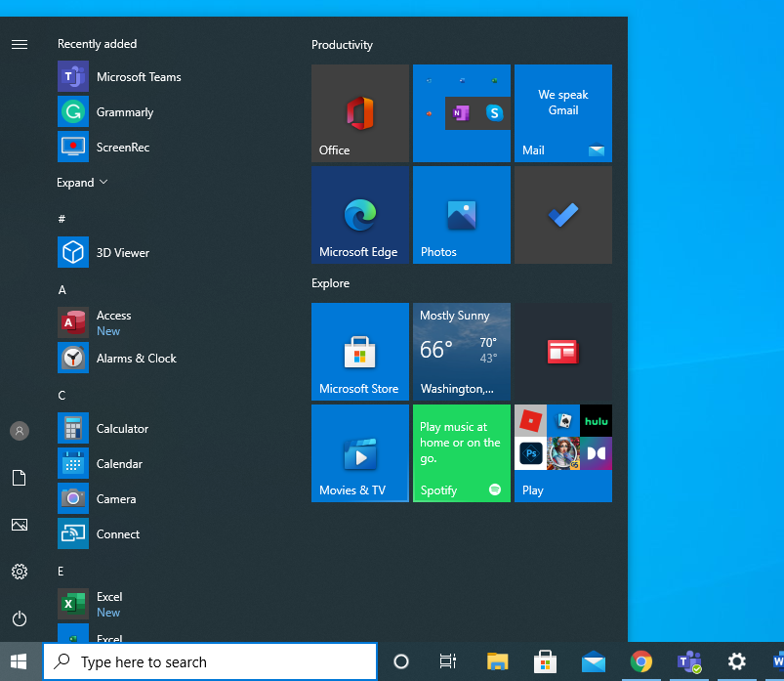Viewport: 784px width, 681px height.
Task: Click the E letter header in the app list
Action: coord(61,571)
